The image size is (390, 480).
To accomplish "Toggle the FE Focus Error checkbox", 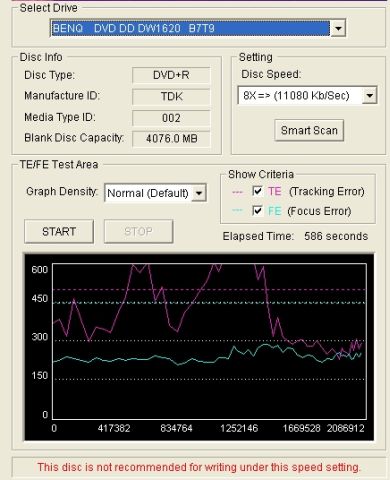I will point(257,211).
